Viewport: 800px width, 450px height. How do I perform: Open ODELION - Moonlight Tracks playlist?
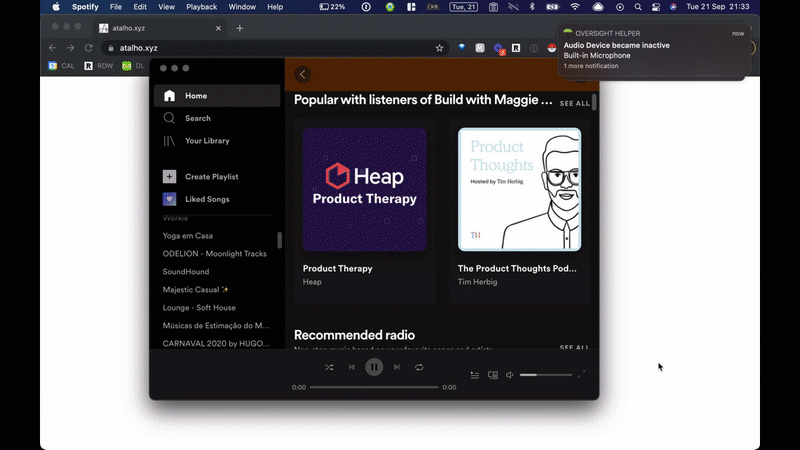pos(214,254)
